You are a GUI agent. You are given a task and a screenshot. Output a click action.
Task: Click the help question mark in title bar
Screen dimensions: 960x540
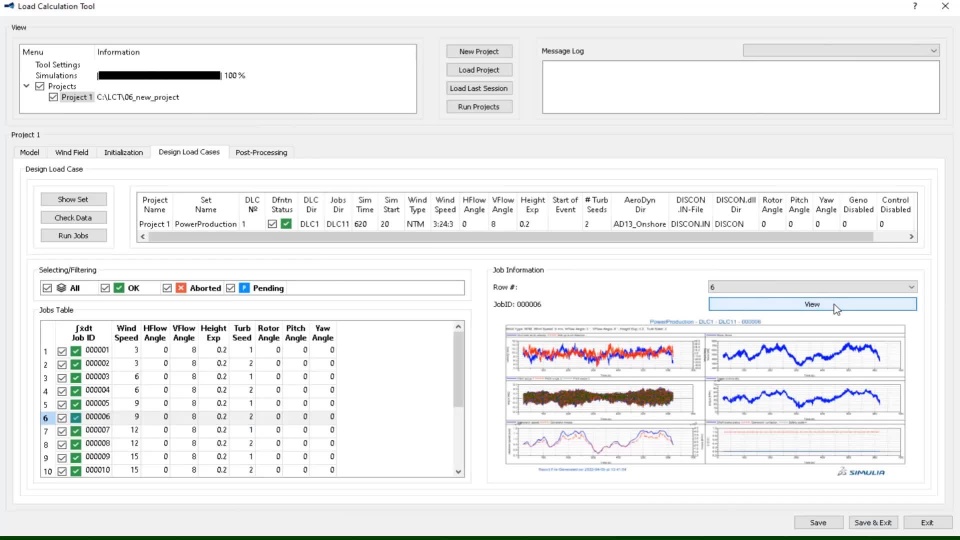coord(915,6)
